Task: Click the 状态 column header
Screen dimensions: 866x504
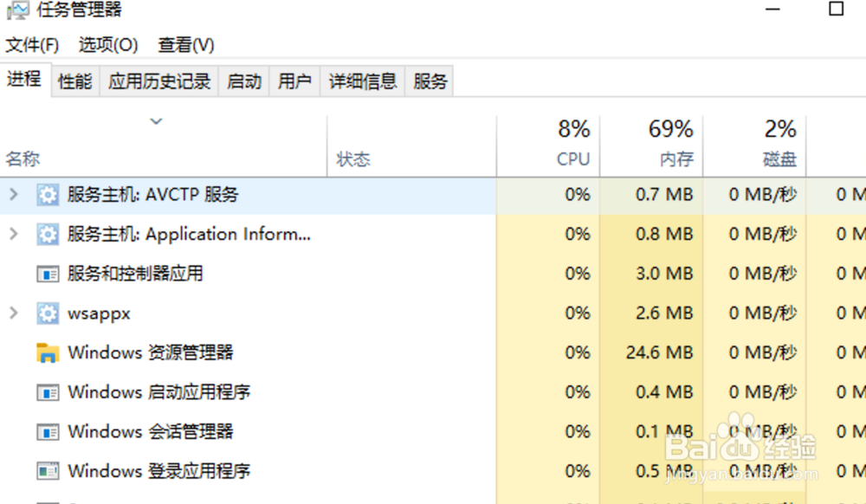Action: click(x=353, y=158)
